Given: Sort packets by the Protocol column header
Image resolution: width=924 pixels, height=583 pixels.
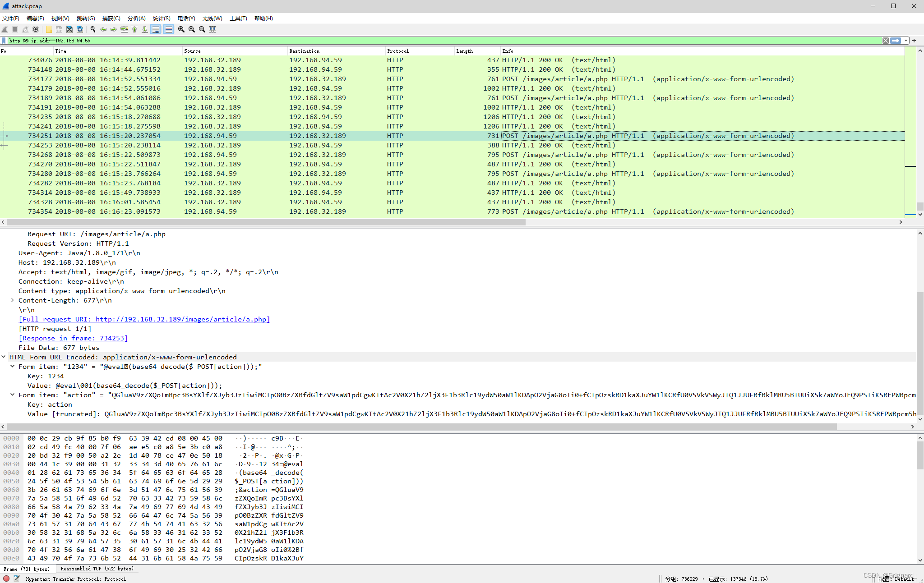Looking at the screenshot, I should click(420, 51).
